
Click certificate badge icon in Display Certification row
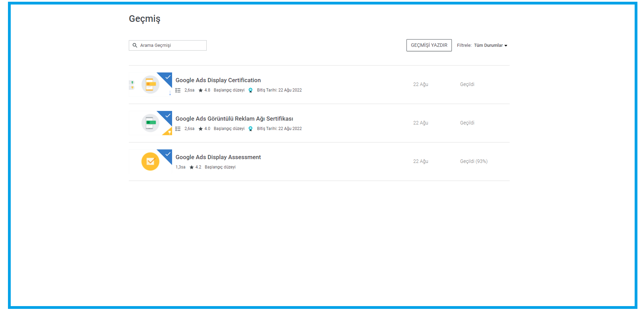251,90
